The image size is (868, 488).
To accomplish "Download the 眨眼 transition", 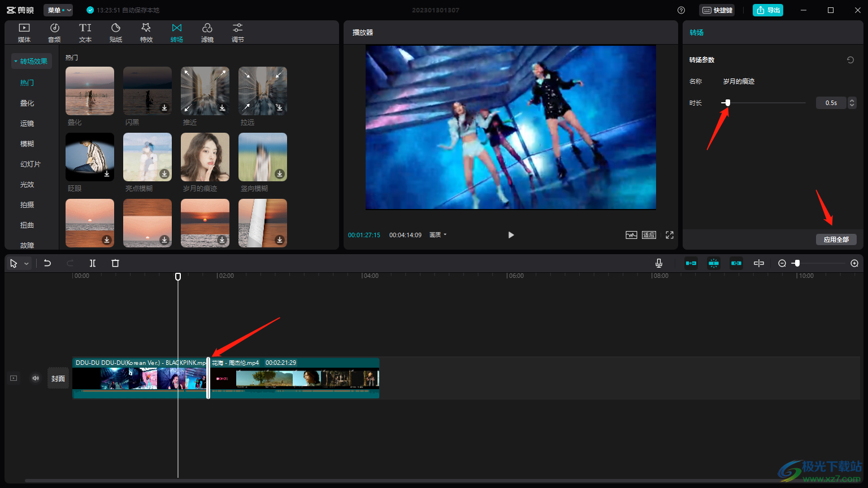I will (x=107, y=174).
